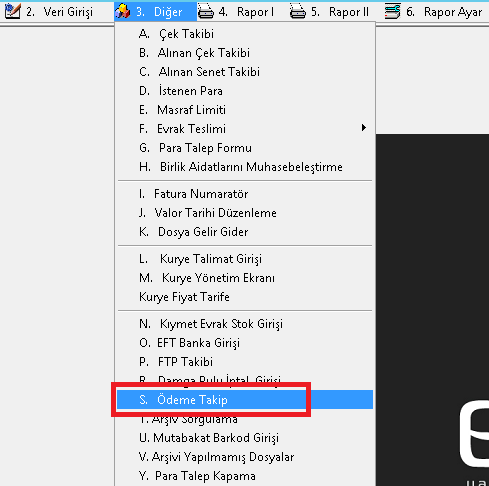Image resolution: width=489 pixels, height=486 pixels.
Task: Click the Veri Girişi notepad icon
Action: (x=13, y=11)
